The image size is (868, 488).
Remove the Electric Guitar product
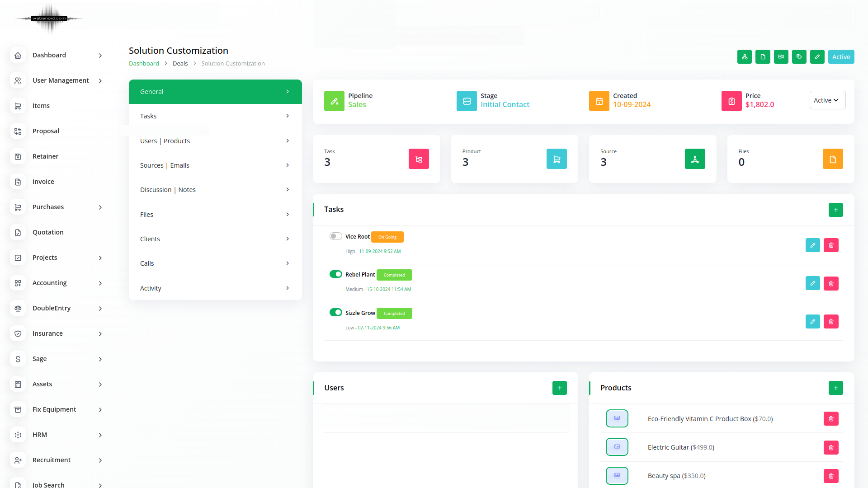(x=831, y=447)
